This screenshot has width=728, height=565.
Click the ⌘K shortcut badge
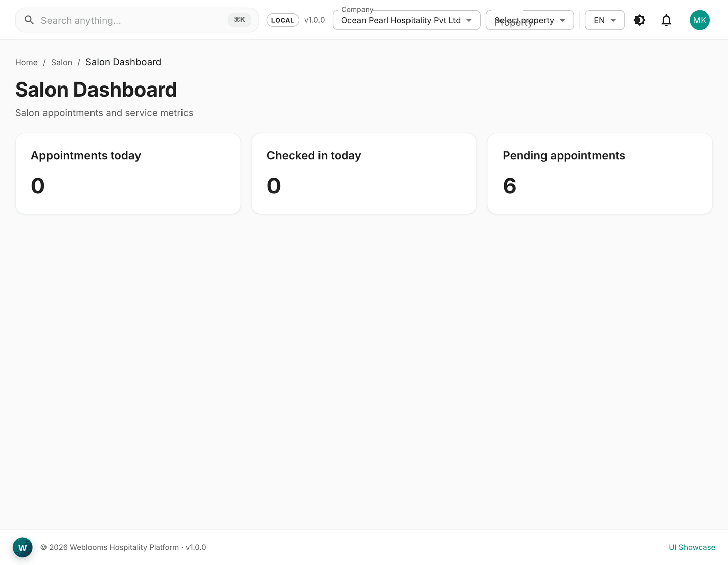(x=239, y=20)
